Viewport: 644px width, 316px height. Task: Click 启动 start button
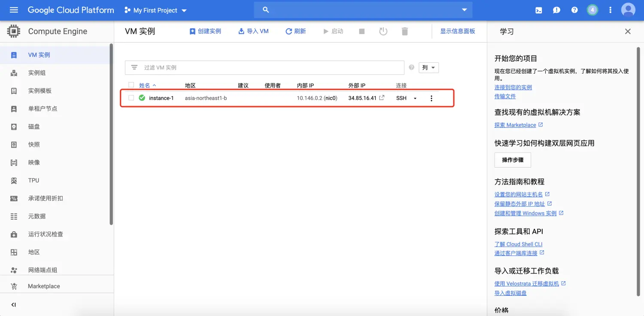[x=333, y=31]
